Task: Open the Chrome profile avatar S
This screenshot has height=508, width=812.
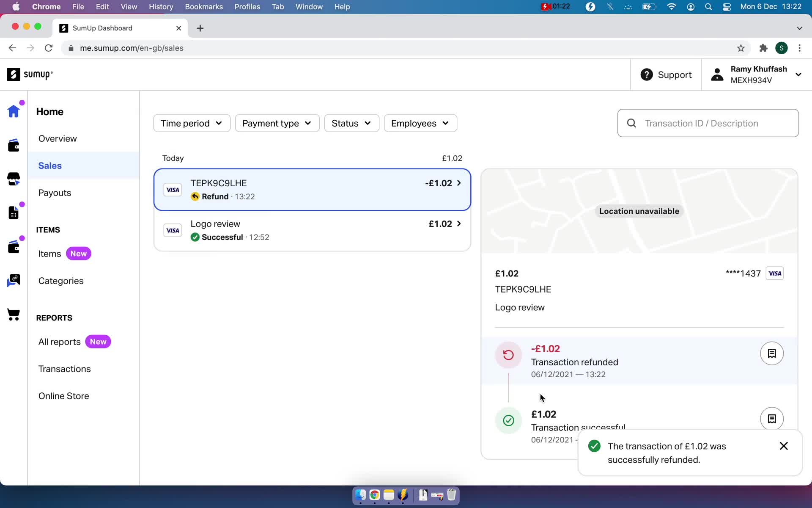Action: click(781, 48)
